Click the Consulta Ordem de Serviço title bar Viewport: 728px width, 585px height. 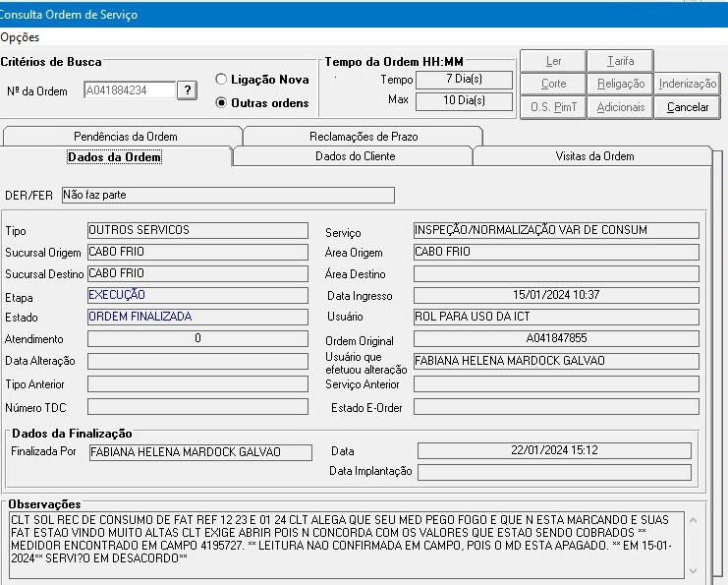[364, 15]
